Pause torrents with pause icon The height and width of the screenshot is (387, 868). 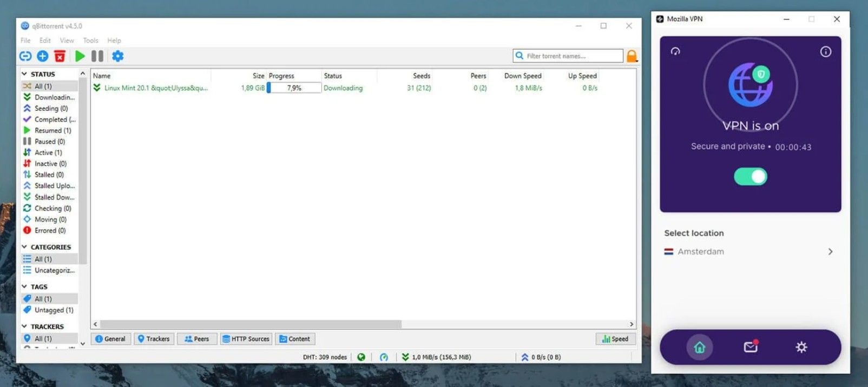click(x=97, y=56)
